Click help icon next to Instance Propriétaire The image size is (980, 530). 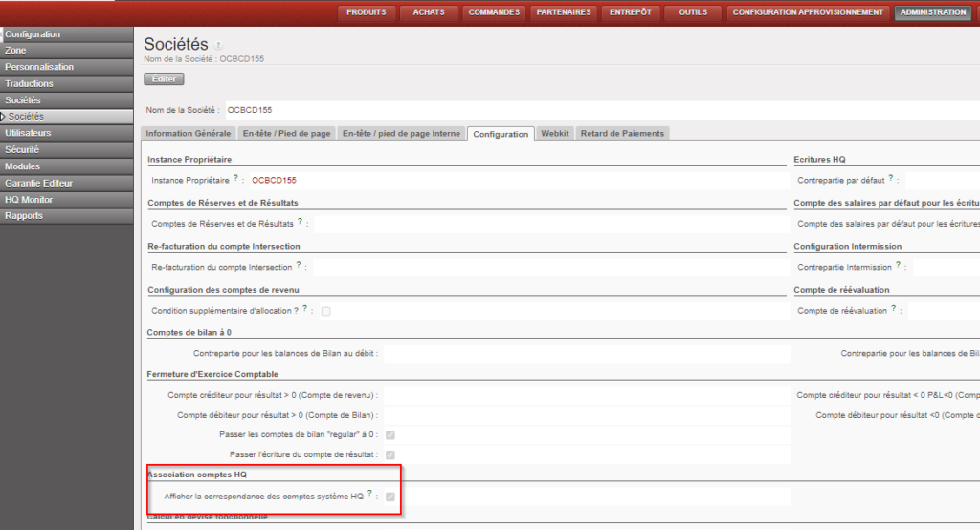click(x=235, y=178)
